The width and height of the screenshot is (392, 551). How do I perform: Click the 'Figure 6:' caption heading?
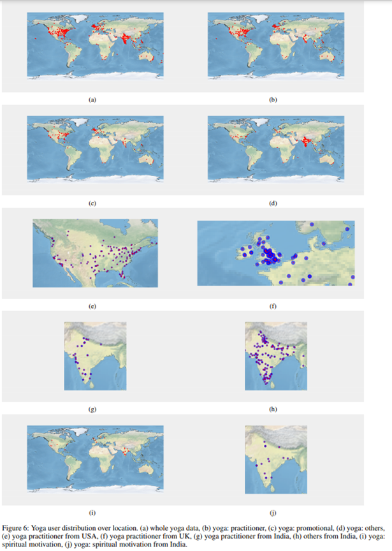(x=15, y=528)
